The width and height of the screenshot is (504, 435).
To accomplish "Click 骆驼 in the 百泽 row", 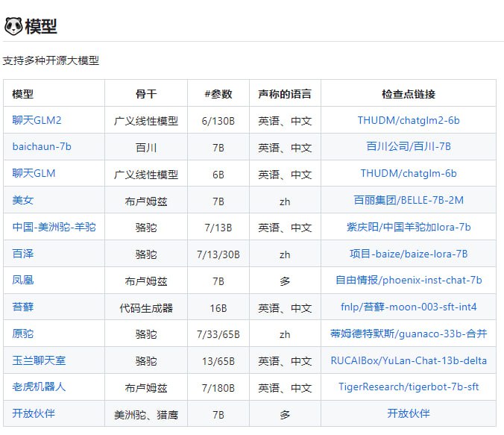I will (146, 254).
